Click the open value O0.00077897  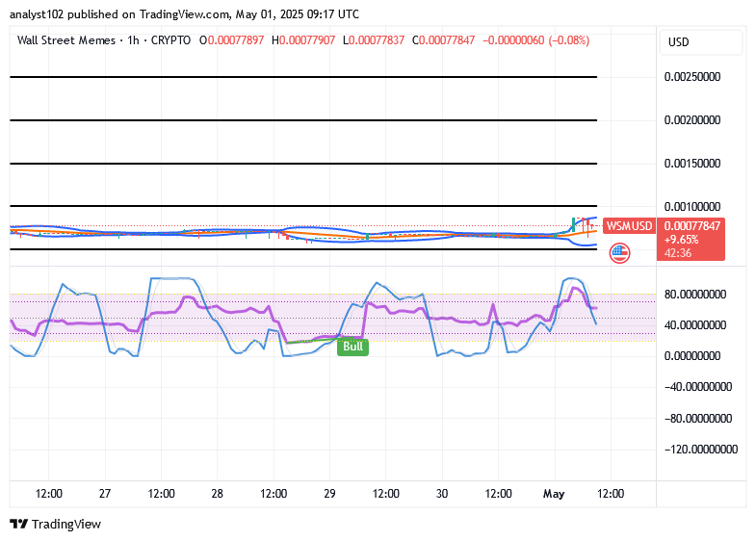click(232, 40)
